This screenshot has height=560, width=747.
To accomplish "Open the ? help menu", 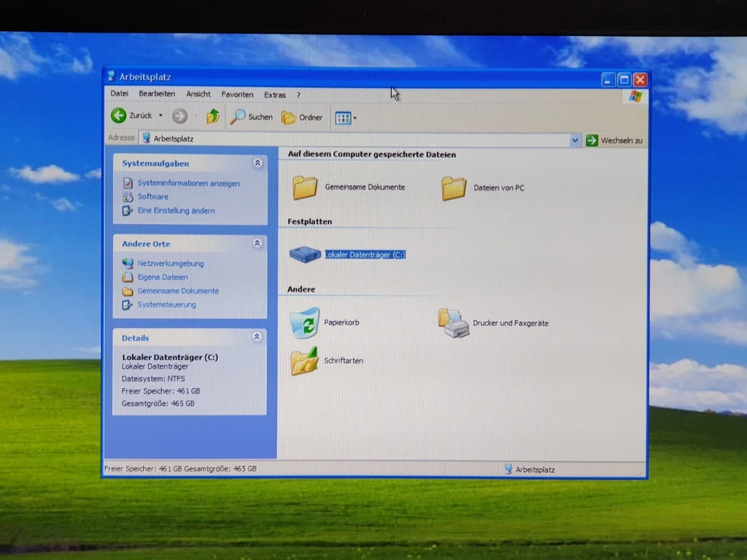I will point(299,95).
